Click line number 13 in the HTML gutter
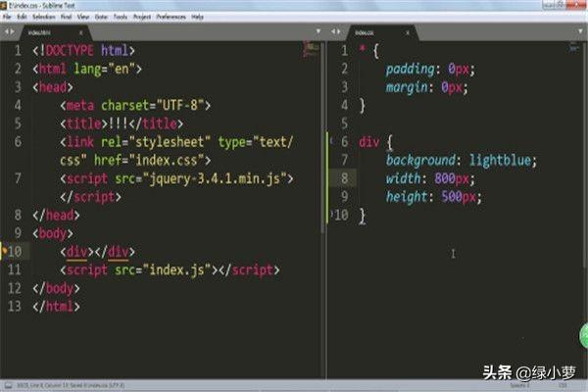This screenshot has height=392, width=588. pos(15,307)
